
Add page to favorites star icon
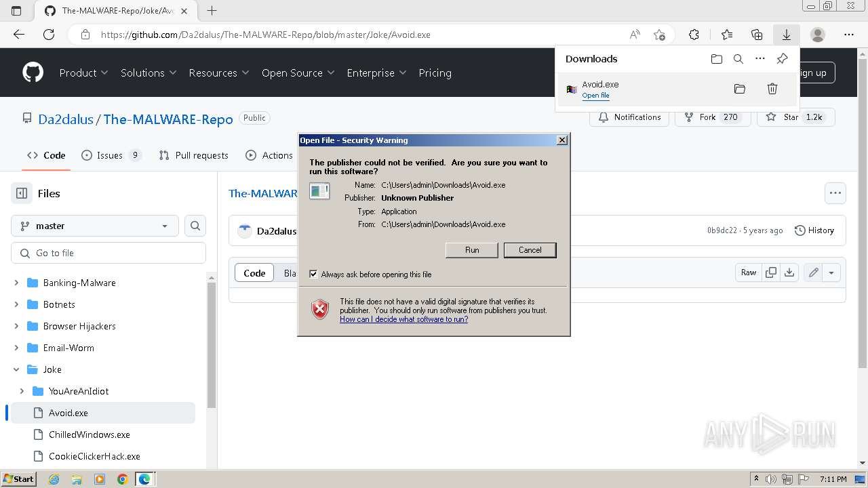[x=659, y=35]
